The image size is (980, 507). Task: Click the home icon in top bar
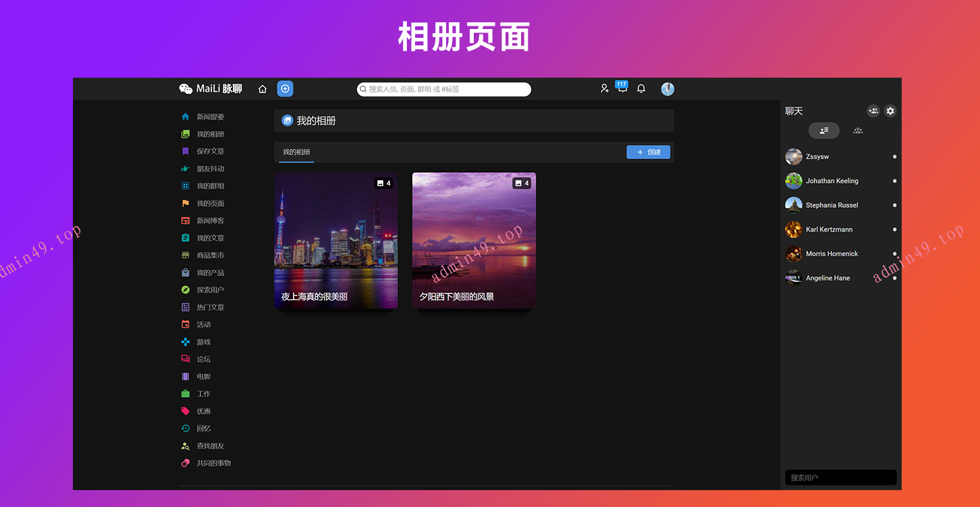(263, 89)
